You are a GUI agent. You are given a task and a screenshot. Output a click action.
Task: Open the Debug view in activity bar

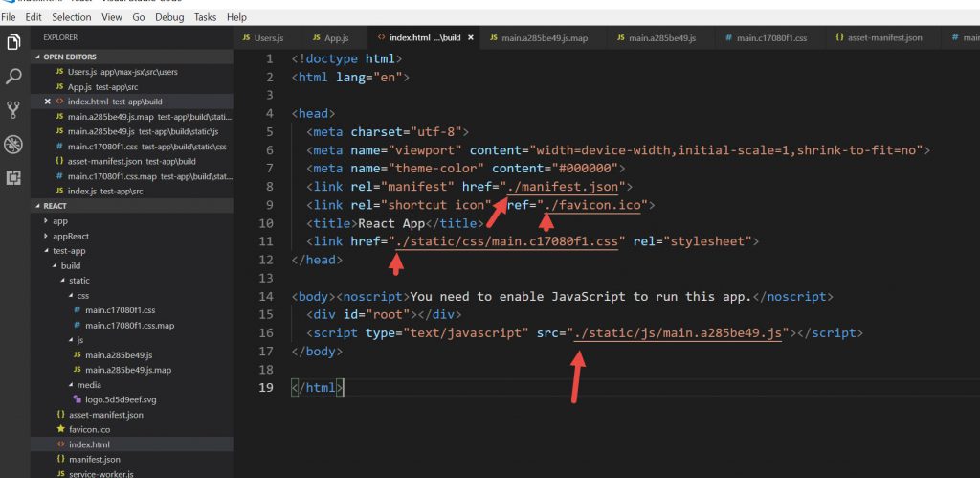(x=13, y=144)
